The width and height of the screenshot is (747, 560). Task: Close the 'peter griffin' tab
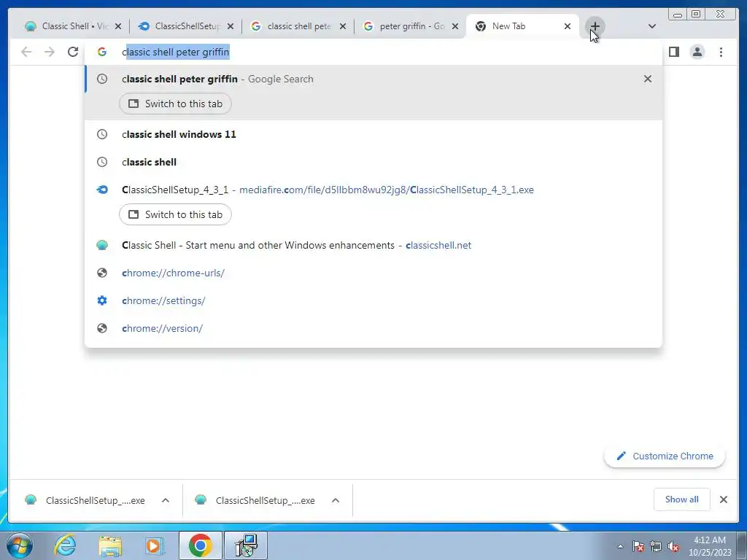(455, 26)
